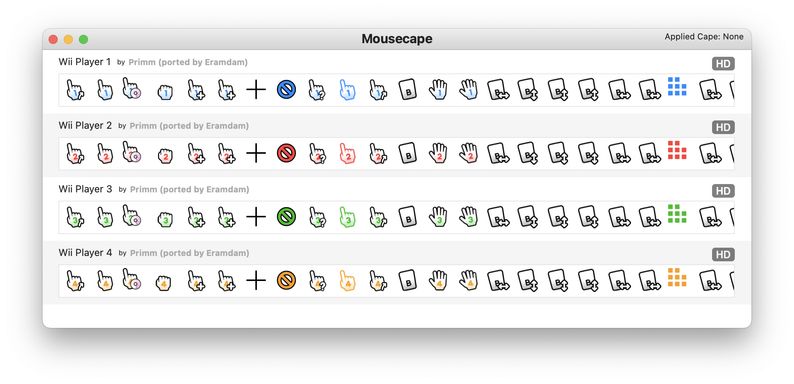The image size is (794, 384).
Task: Click the green forbidden cursor in Wii Player 3
Action: click(286, 217)
